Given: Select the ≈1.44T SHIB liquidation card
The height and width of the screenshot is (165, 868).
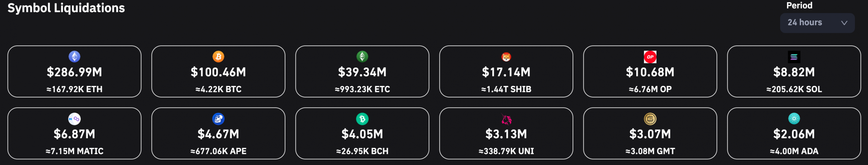Looking at the screenshot, I should [x=506, y=71].
